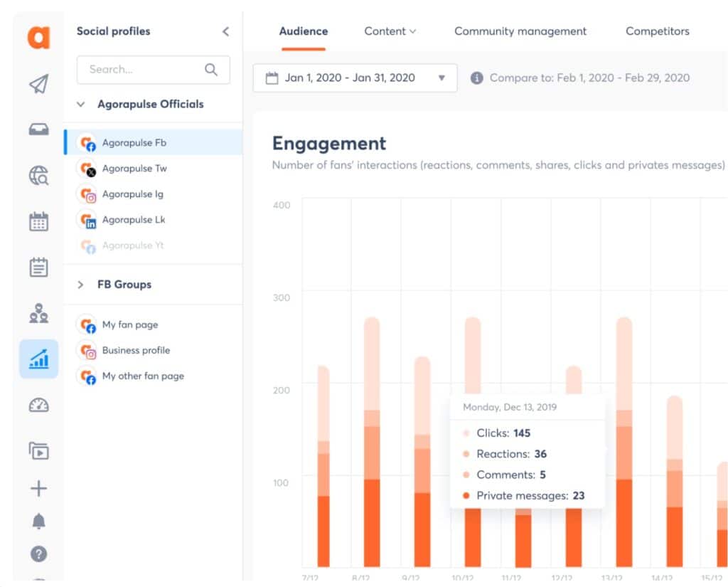This screenshot has width=728, height=587.
Task: Open the listening globe search icon
Action: (38, 176)
